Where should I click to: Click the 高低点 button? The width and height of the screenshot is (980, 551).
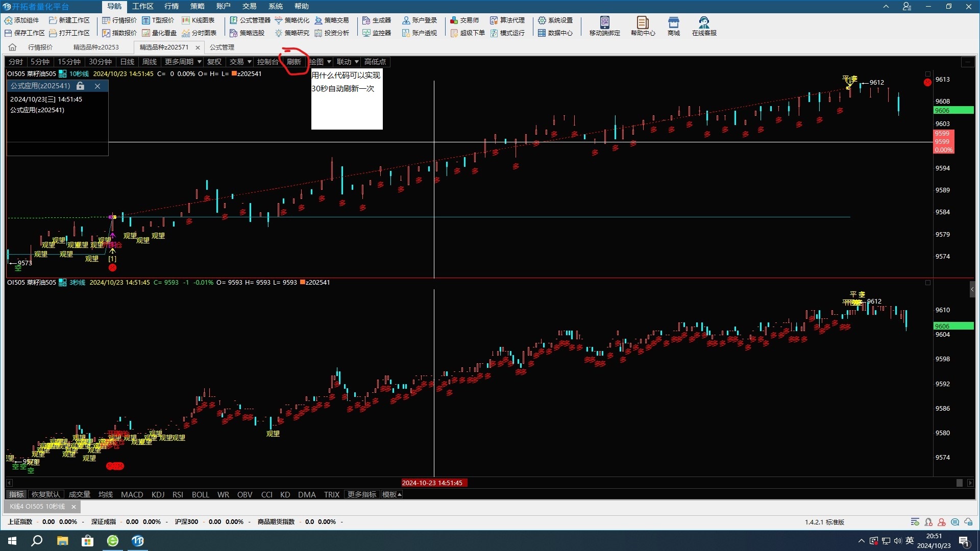coord(375,62)
